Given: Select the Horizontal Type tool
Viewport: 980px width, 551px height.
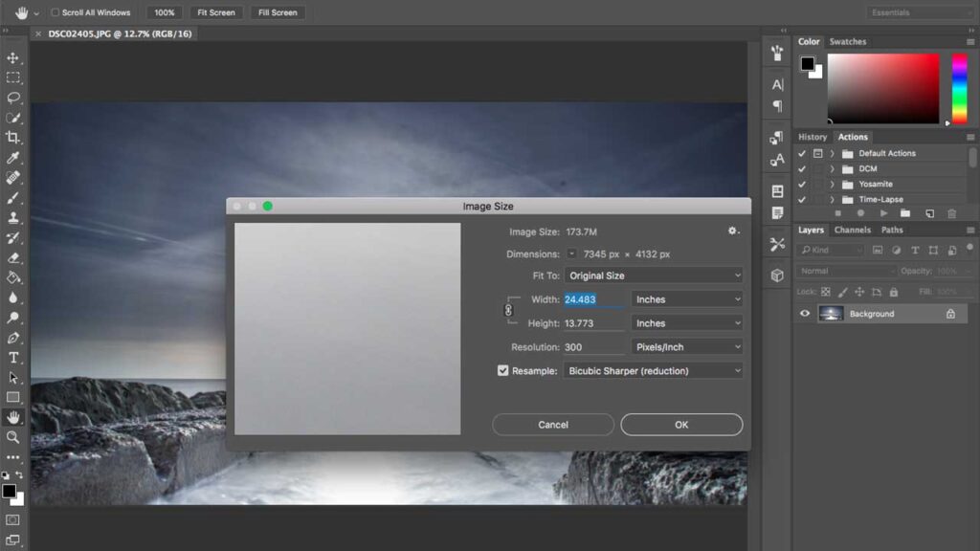Looking at the screenshot, I should click(x=13, y=358).
